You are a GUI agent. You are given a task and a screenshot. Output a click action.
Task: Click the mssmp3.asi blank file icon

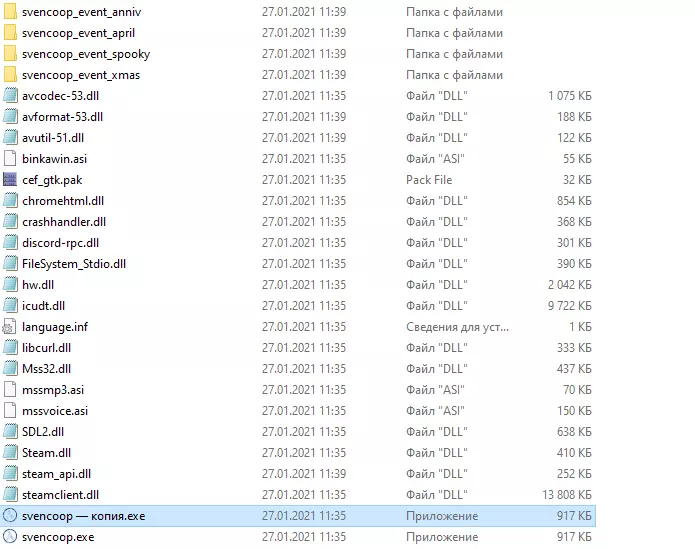pyautogui.click(x=10, y=389)
